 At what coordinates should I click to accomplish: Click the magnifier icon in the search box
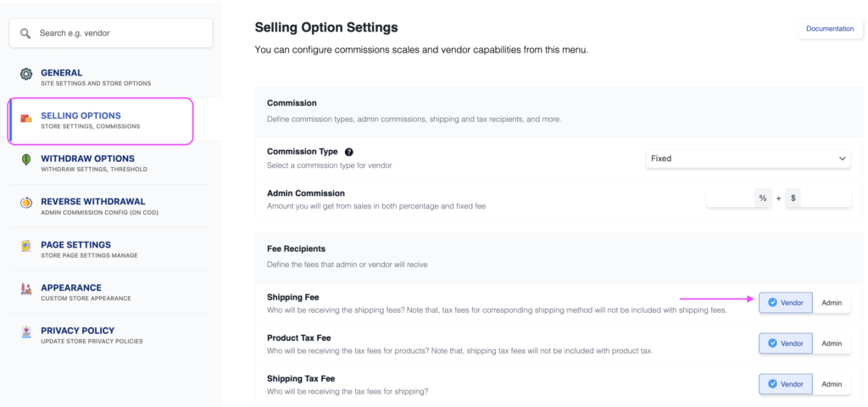(25, 34)
